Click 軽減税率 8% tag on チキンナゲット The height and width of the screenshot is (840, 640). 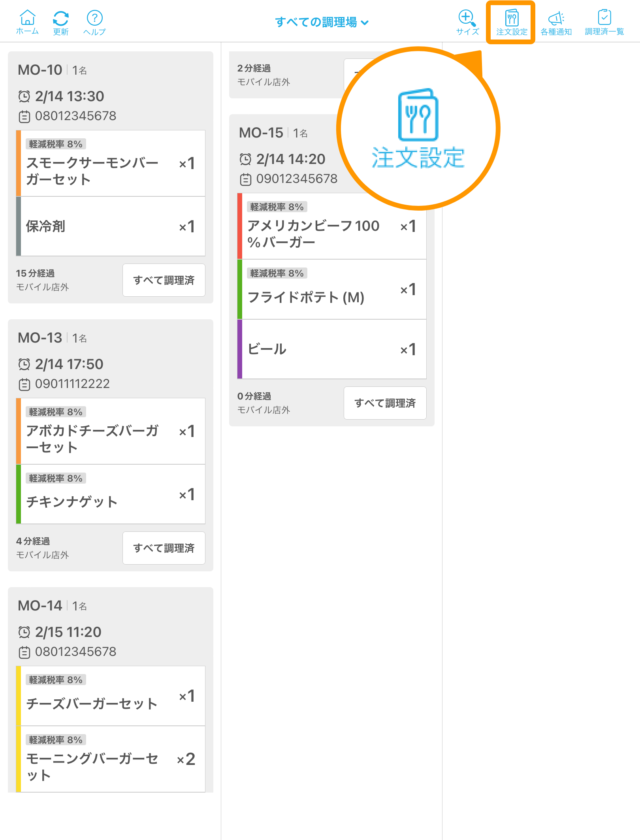coord(56,478)
